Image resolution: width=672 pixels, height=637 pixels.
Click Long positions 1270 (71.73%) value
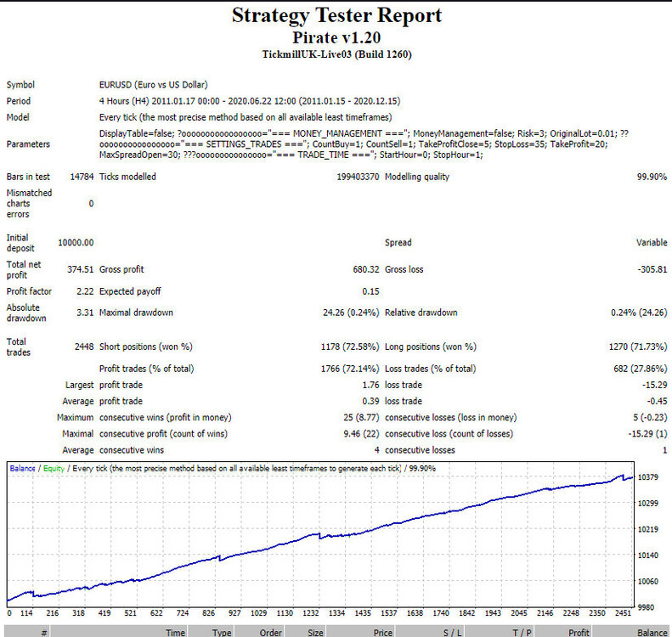[638, 347]
